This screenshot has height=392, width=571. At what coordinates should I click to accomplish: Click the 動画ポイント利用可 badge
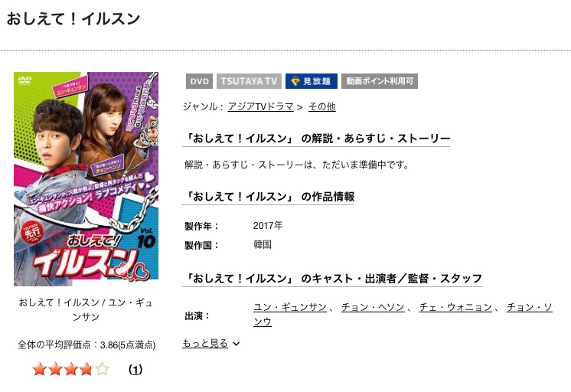[380, 81]
